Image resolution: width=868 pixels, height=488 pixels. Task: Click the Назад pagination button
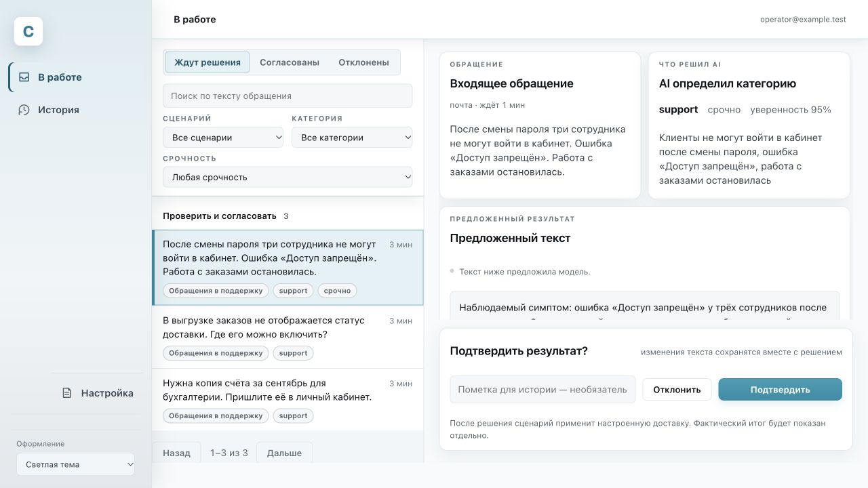[176, 453]
